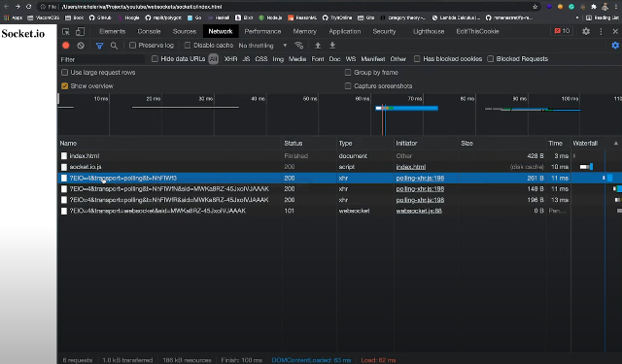Click the Export HAR download arrow icon
Image resolution: width=622 pixels, height=364 pixels.
332,46
